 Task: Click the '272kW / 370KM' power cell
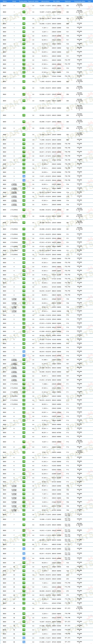[56, 76]
